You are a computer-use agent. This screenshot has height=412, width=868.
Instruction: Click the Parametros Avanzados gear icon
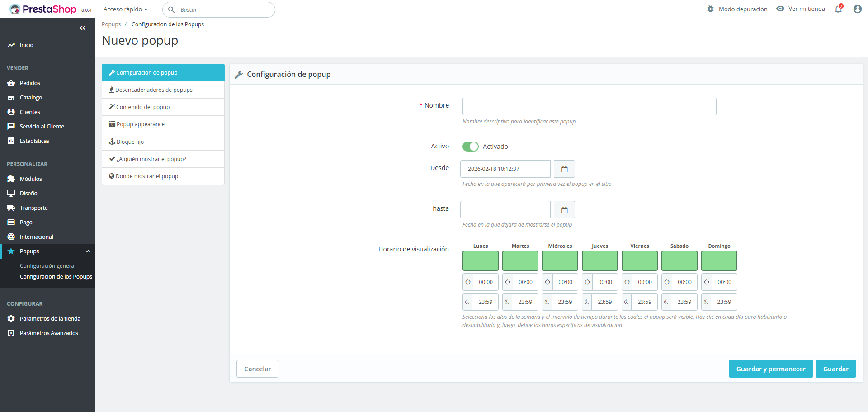pos(11,333)
